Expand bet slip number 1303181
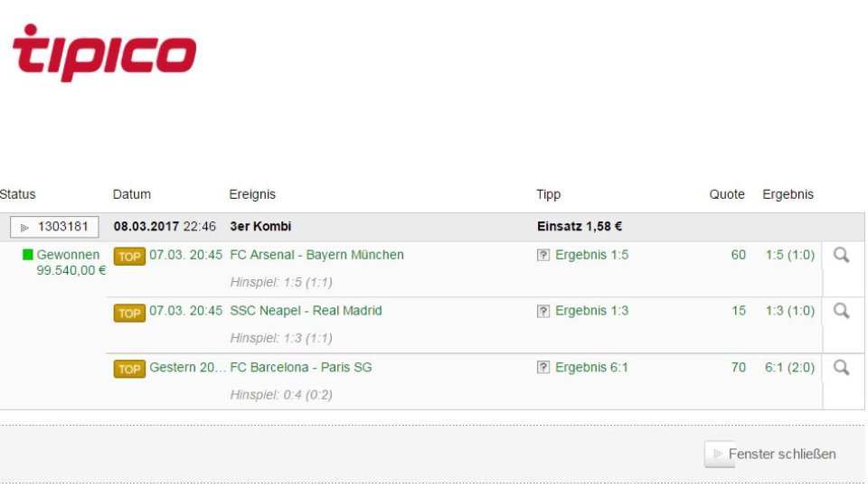Viewport: 868px width, 488px height. click(x=54, y=227)
